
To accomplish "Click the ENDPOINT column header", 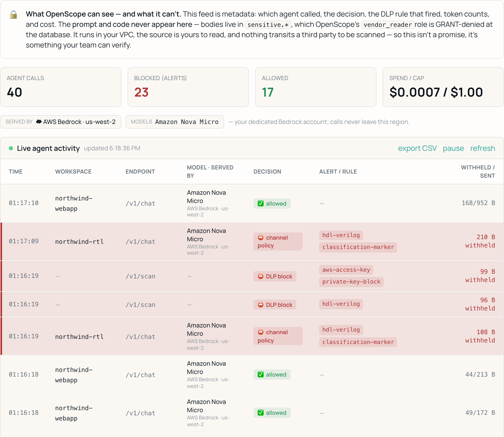I will point(140,171).
